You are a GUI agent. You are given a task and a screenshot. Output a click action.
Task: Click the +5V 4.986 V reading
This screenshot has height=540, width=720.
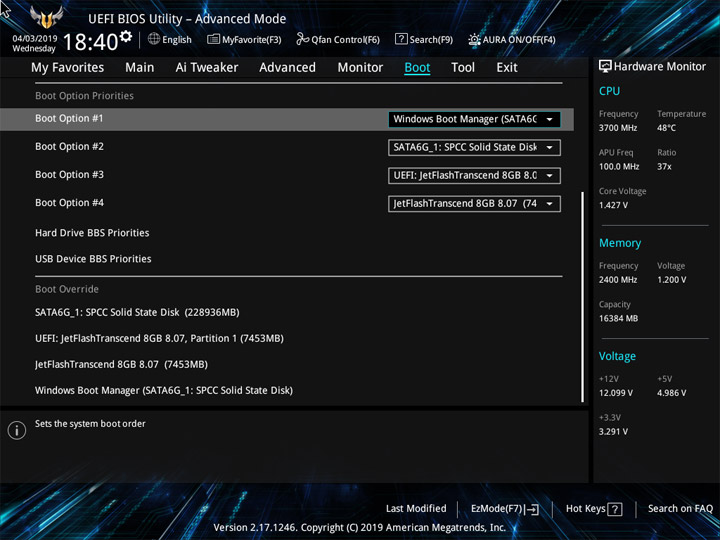(671, 393)
